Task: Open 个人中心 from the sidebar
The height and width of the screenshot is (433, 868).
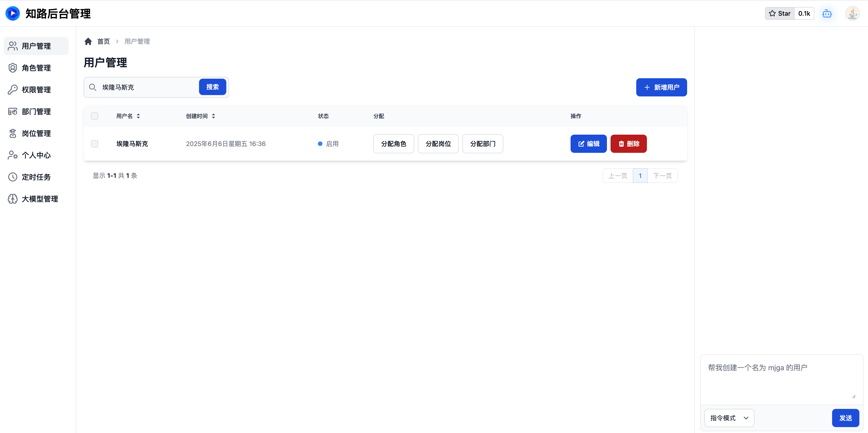Action: (36, 155)
